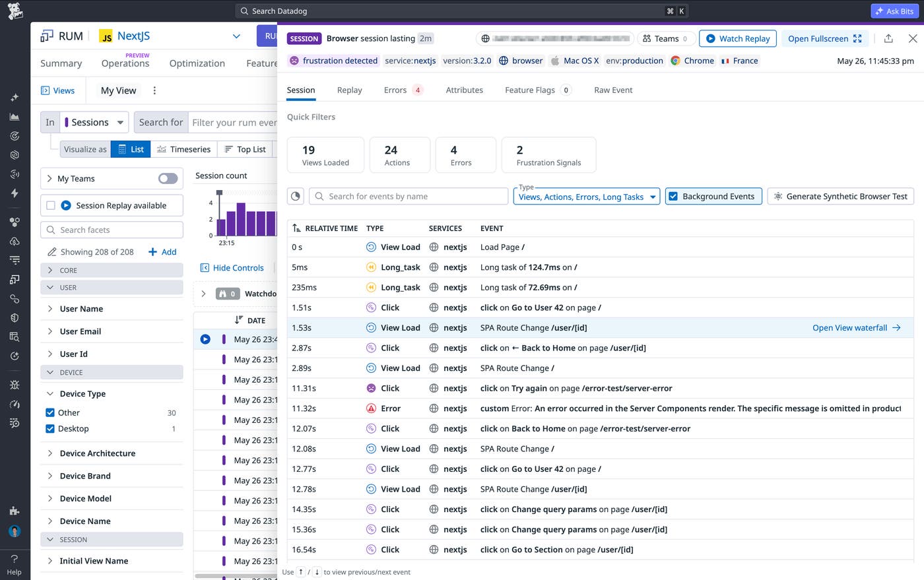
Task: Switch to the Replay tab
Action: point(349,90)
